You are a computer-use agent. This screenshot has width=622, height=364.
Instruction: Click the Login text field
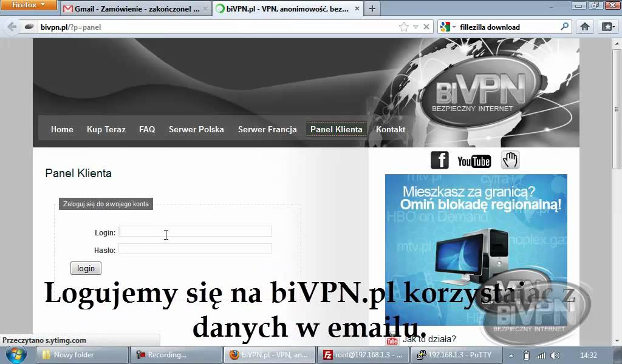pos(196,231)
